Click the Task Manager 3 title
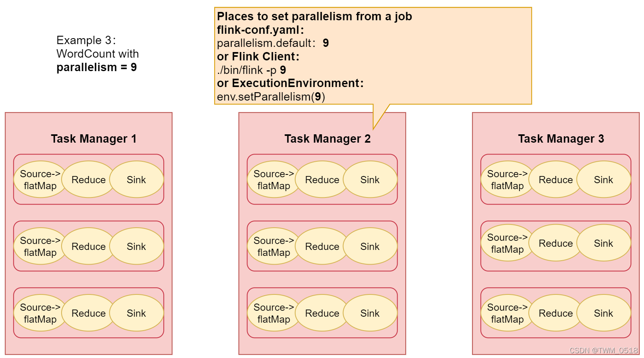The width and height of the screenshot is (644, 358). coord(561,139)
